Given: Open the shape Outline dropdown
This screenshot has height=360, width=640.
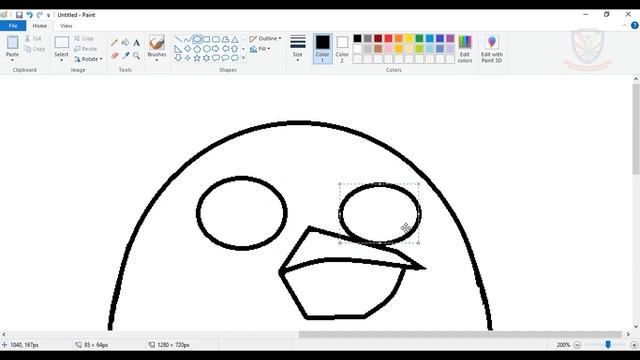Looking at the screenshot, I should coord(265,38).
